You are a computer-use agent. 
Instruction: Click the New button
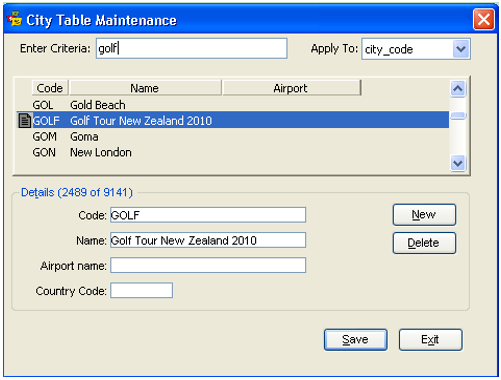pyautogui.click(x=424, y=215)
